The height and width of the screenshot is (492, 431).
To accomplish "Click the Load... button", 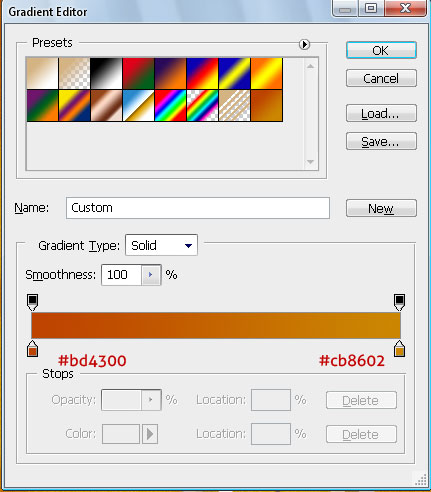I will pos(381,113).
